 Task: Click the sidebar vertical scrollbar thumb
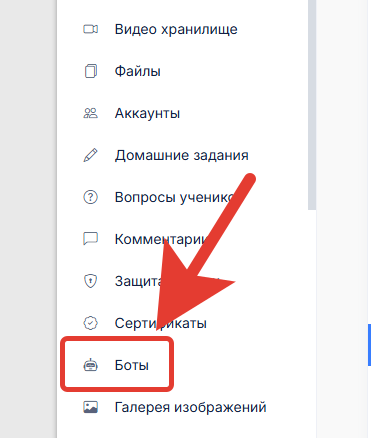click(x=312, y=105)
